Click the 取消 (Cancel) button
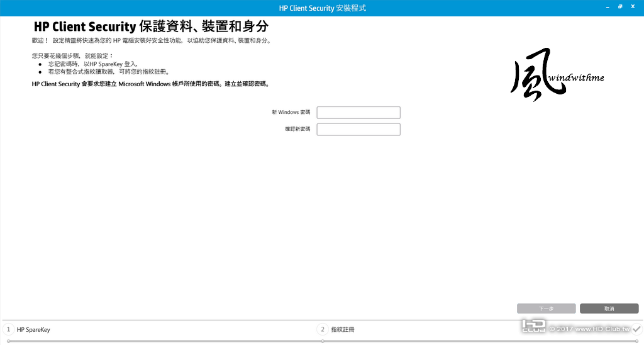The image size is (644, 345). point(609,308)
